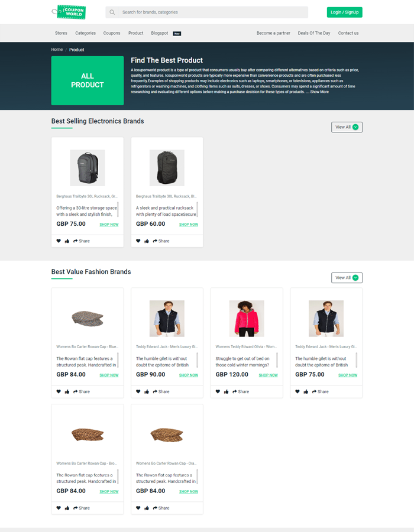
Task: Expand View All for Electronics Brands
Action: pyautogui.click(x=347, y=127)
